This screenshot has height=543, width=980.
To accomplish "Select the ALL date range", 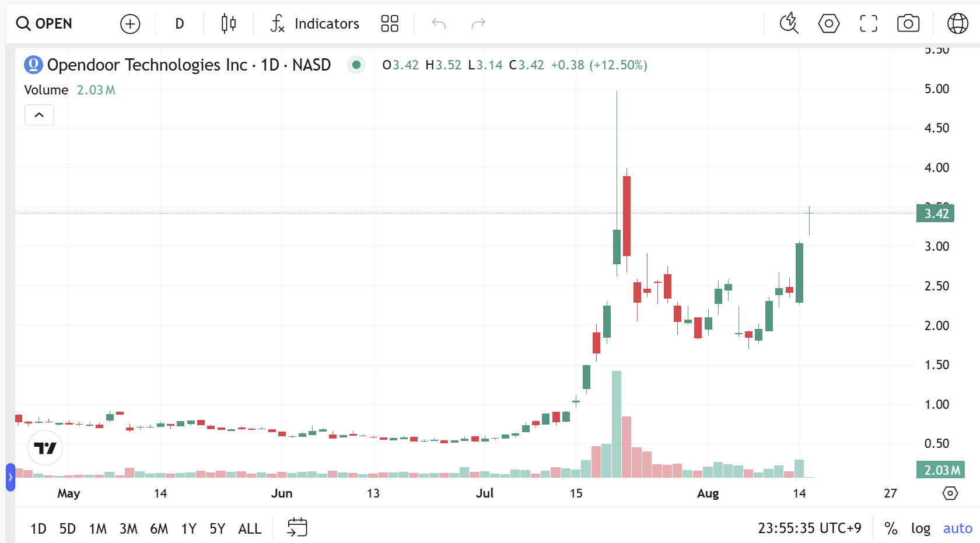I will pos(250,528).
